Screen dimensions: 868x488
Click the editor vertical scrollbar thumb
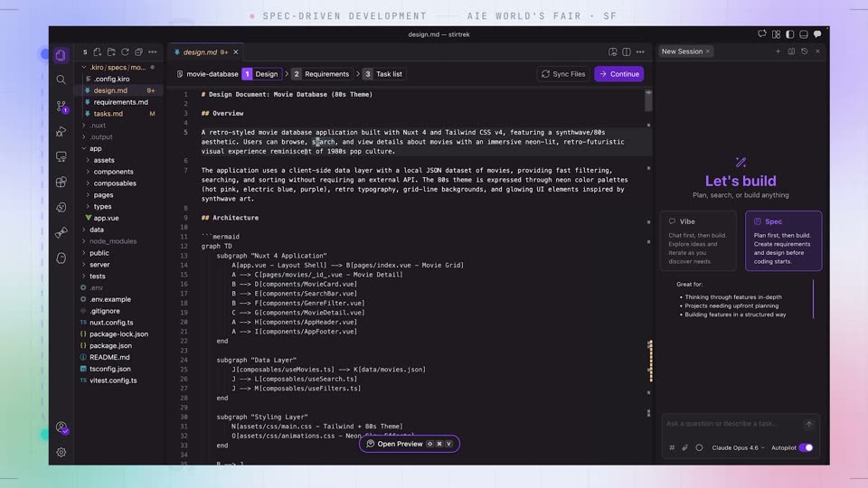[649, 100]
